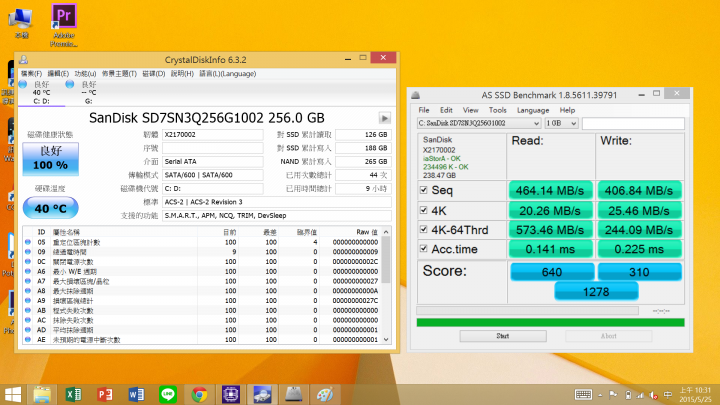Click Seq read result 464.14 MB/s
The height and width of the screenshot is (405, 720).
[550, 190]
